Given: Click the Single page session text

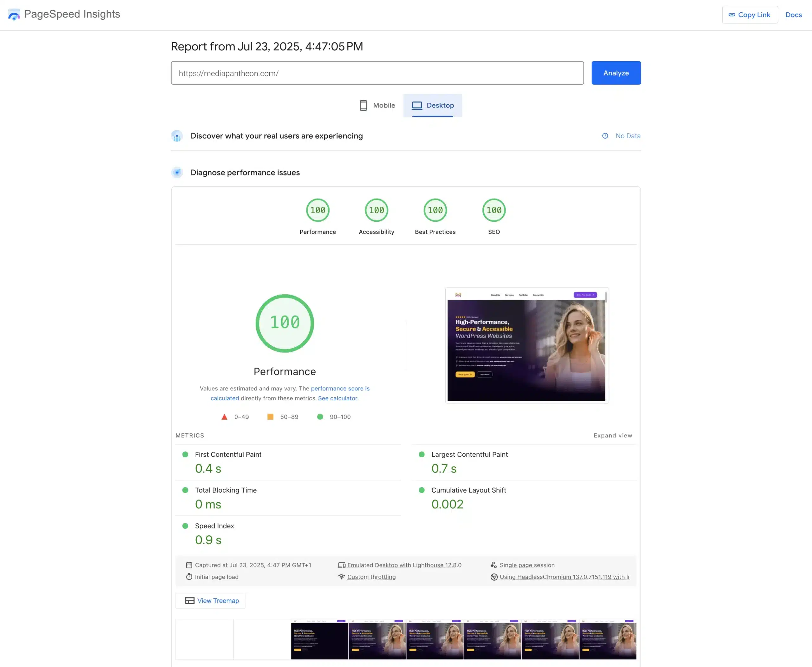Looking at the screenshot, I should (x=527, y=565).
